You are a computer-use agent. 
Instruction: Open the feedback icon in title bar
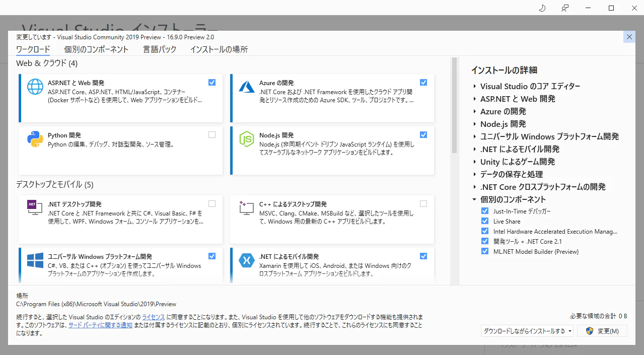coord(565,8)
